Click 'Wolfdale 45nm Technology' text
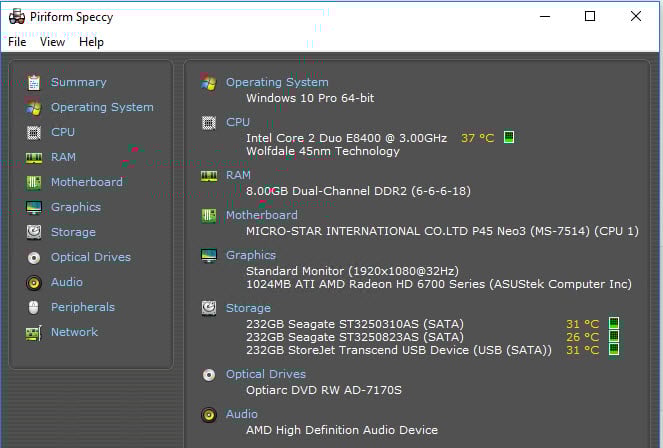The width and height of the screenshot is (663, 448). pyautogui.click(x=323, y=151)
